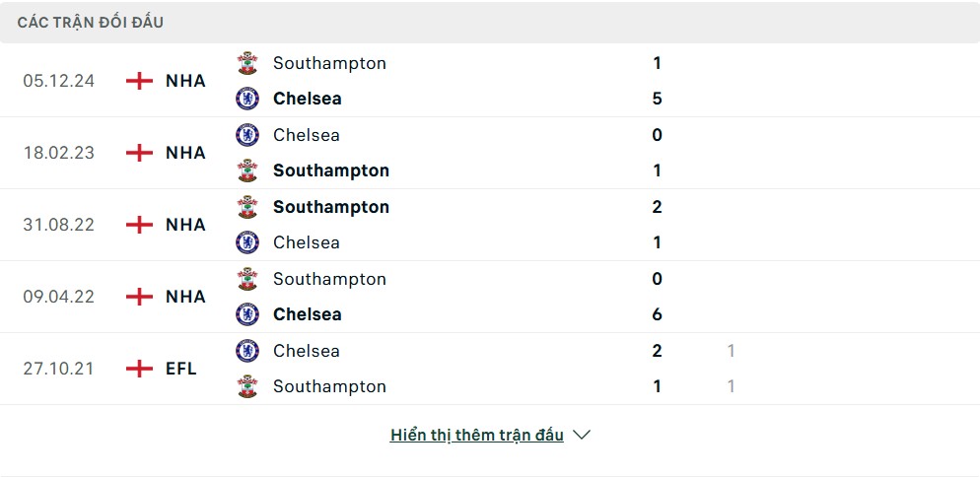Click Southampton crest in the 18.02.23 match
The image size is (980, 477).
pyautogui.click(x=246, y=170)
